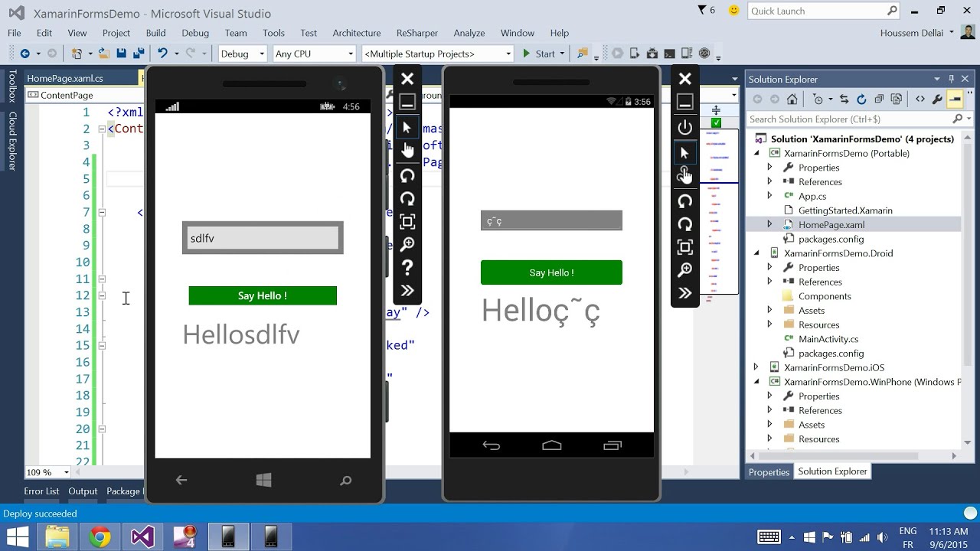
Task: Open the Error List tab
Action: click(41, 491)
